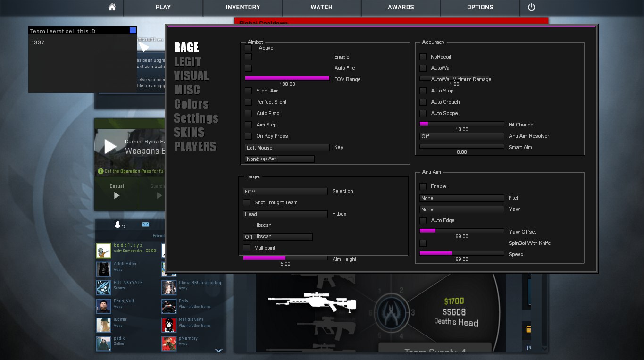Image resolution: width=644 pixels, height=360 pixels.
Task: Toggle Auto Scope checkbox
Action: pyautogui.click(x=423, y=113)
